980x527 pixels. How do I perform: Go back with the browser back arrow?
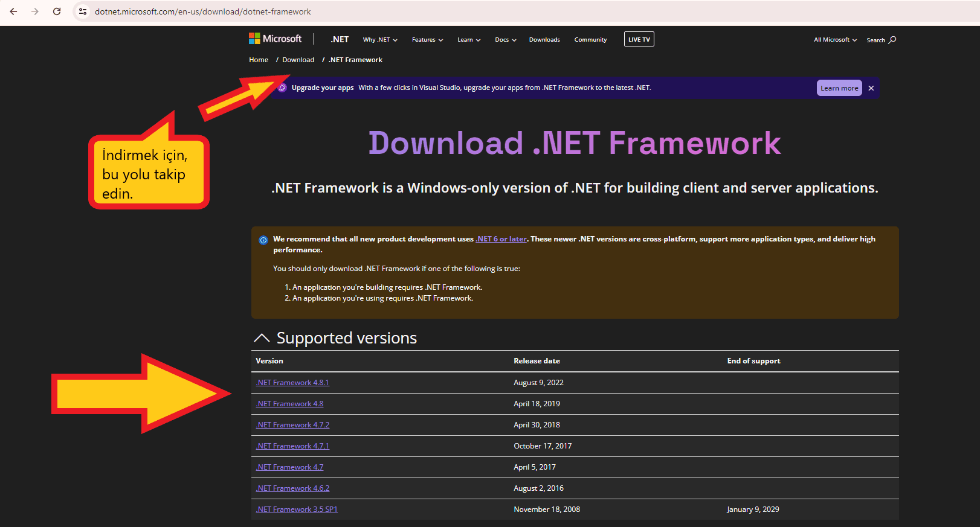(x=13, y=11)
